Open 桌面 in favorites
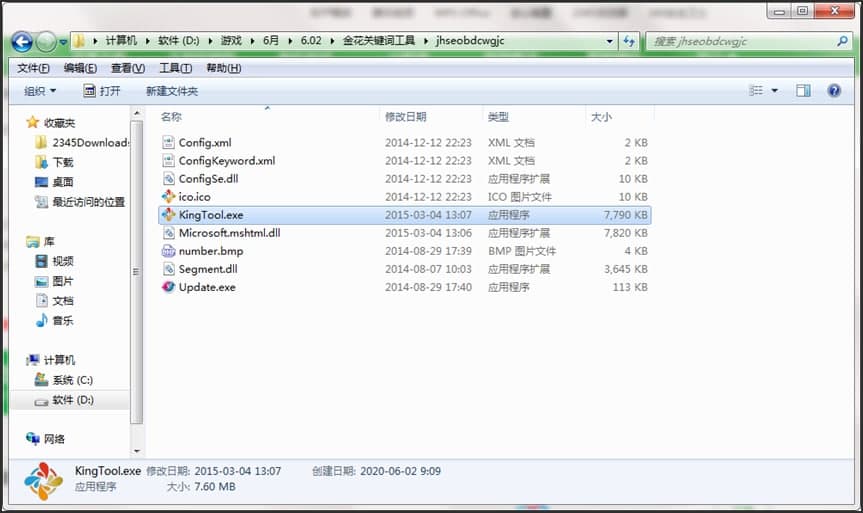 (54, 182)
